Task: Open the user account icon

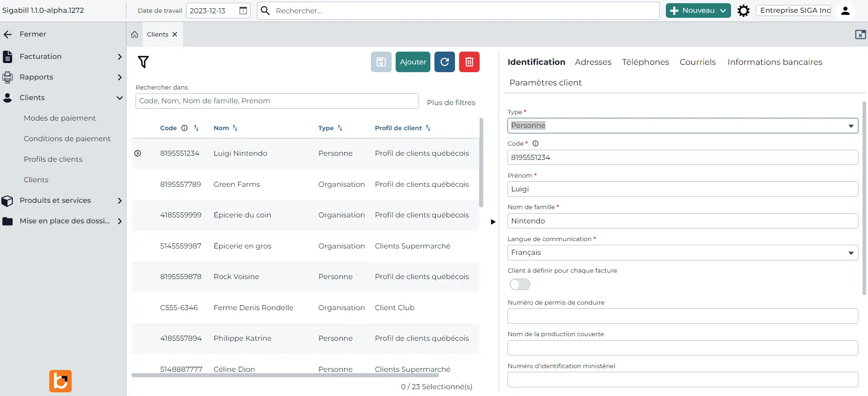Action: click(x=845, y=11)
